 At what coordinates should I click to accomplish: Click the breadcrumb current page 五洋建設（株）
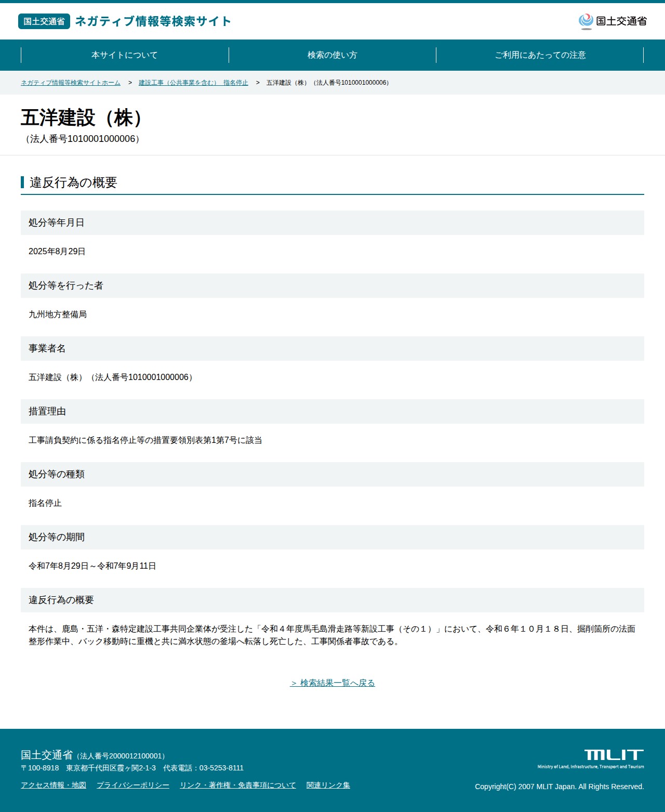click(x=328, y=83)
